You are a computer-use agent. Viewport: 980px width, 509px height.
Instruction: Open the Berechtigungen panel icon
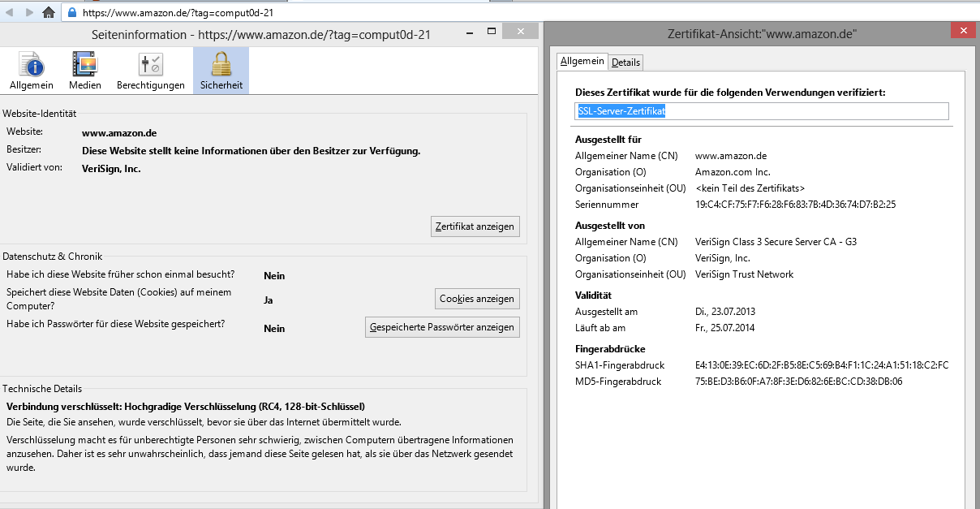pos(151,71)
